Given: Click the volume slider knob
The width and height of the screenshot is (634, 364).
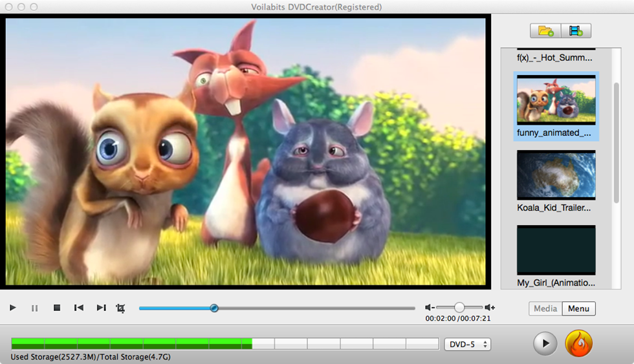Looking at the screenshot, I should [459, 308].
